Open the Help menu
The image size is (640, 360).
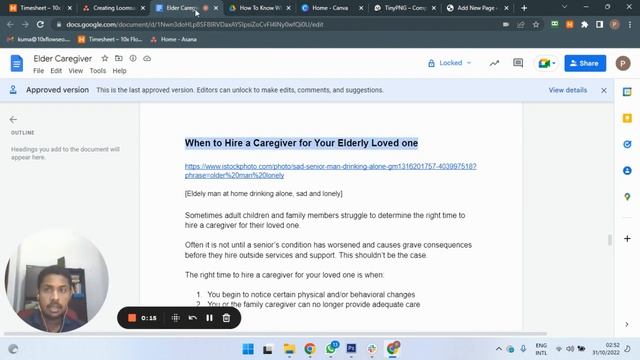click(119, 71)
